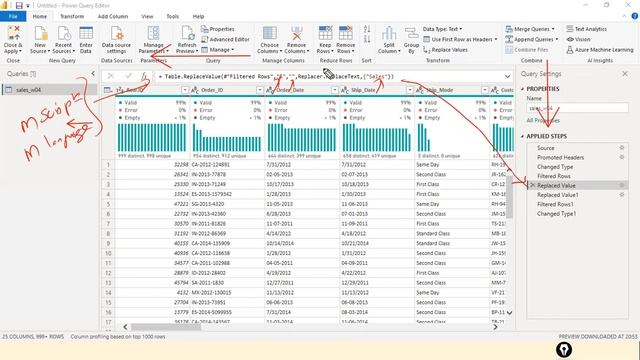The width and height of the screenshot is (640, 360).
Task: Switch to the Add Column tab
Action: (x=113, y=16)
